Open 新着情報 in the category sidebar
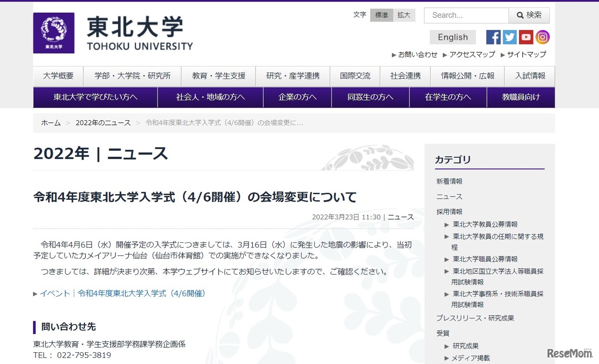 tap(449, 182)
